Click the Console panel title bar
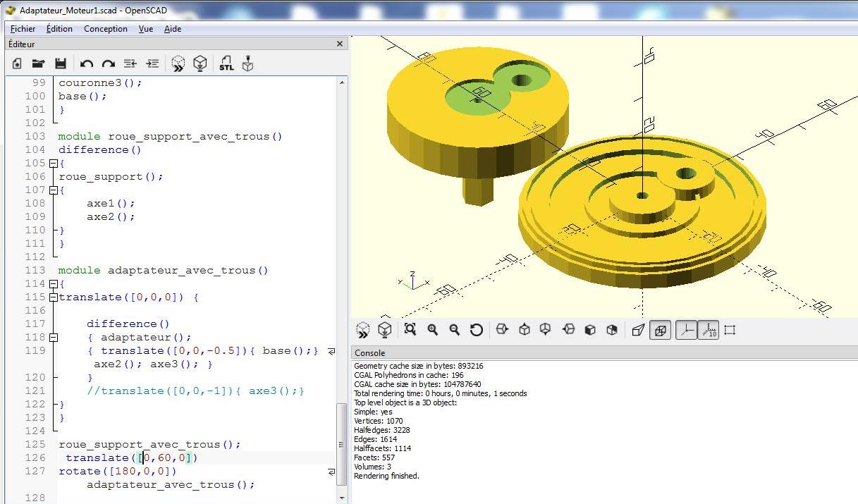The height and width of the screenshot is (504, 858). point(604,352)
